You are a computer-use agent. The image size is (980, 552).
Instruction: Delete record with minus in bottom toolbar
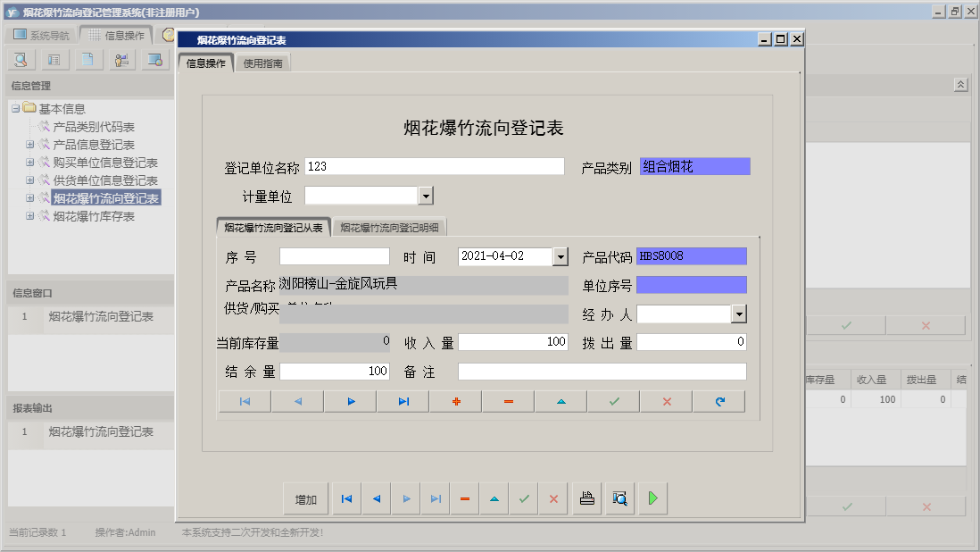(x=465, y=499)
